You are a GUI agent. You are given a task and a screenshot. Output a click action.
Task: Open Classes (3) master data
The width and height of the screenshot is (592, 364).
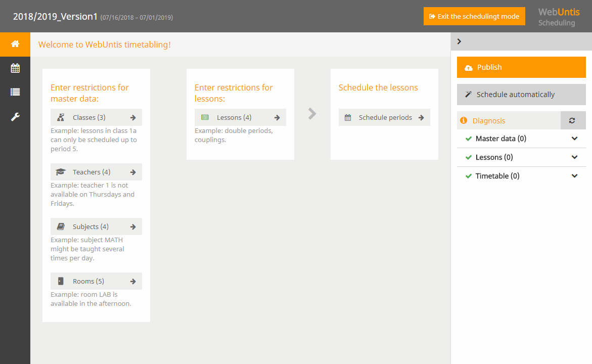coord(96,117)
